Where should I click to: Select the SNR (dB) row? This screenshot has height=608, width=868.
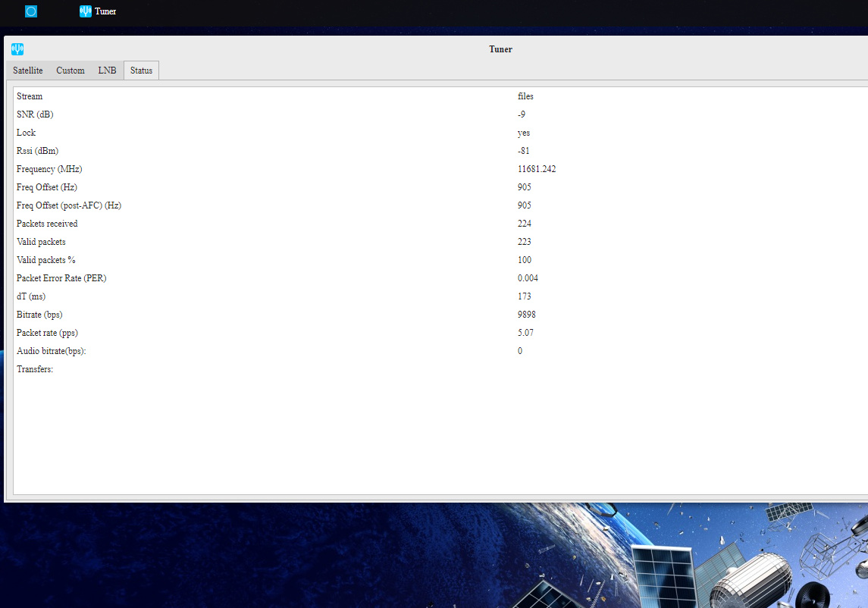(x=441, y=114)
